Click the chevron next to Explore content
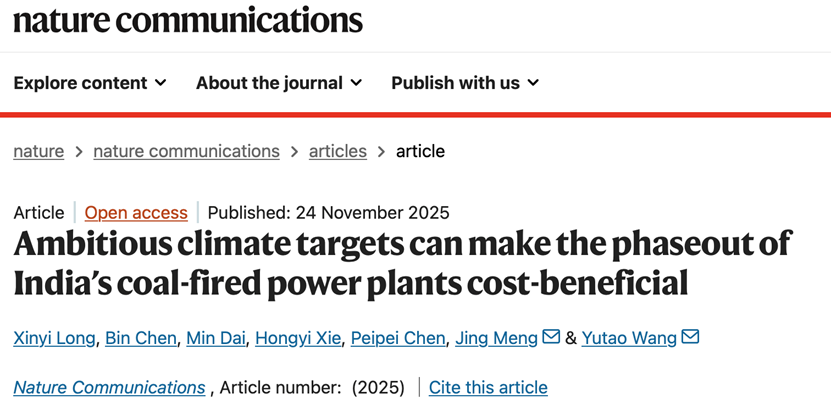Image resolution: width=831 pixels, height=410 pixels. (161, 83)
